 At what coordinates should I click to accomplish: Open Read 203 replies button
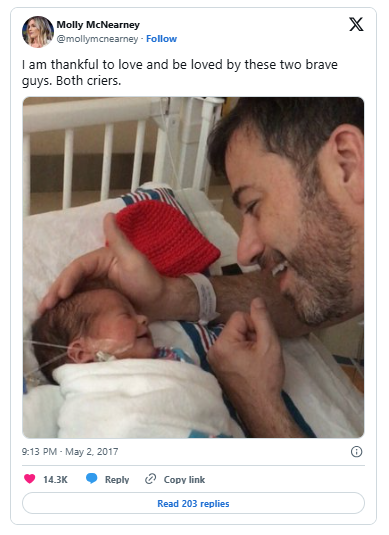click(193, 503)
